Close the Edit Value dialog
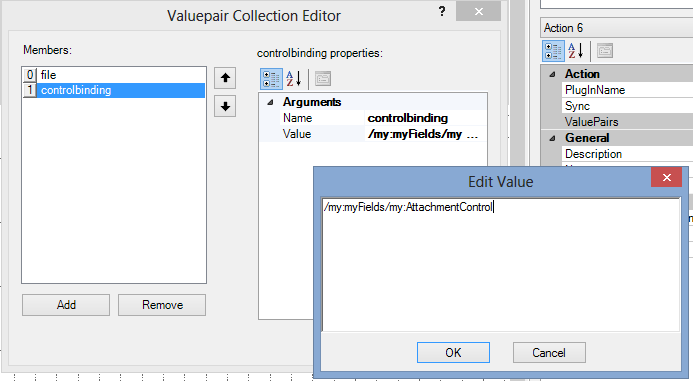Screen dimensions: 693x381 coord(666,177)
